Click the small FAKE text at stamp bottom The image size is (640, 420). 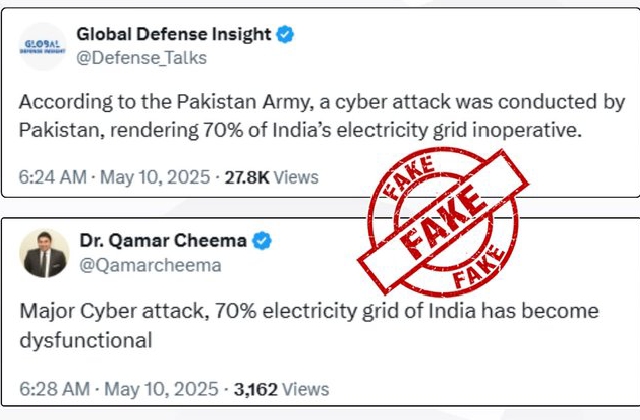(x=479, y=268)
